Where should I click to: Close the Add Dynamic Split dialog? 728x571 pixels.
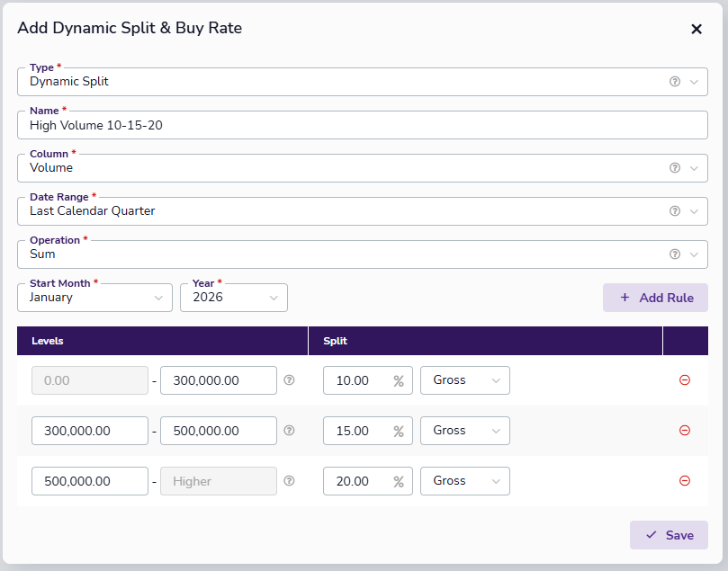pos(696,29)
